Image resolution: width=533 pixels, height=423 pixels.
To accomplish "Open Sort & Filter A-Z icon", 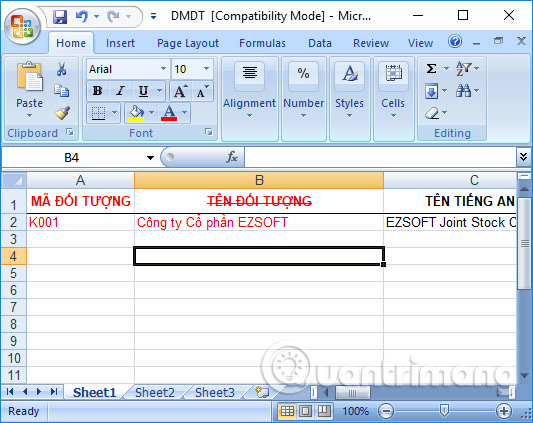I will (464, 69).
